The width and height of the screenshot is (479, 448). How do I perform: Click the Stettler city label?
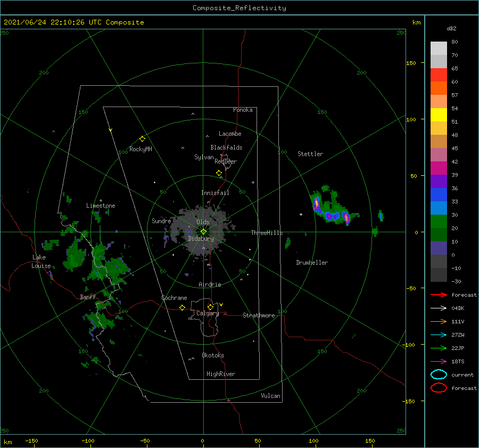point(310,154)
